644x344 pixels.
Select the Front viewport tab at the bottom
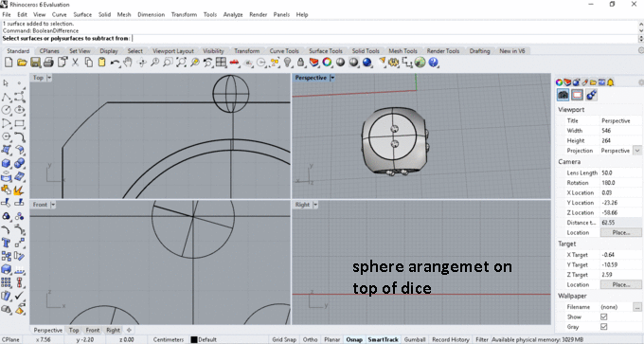pos(93,330)
